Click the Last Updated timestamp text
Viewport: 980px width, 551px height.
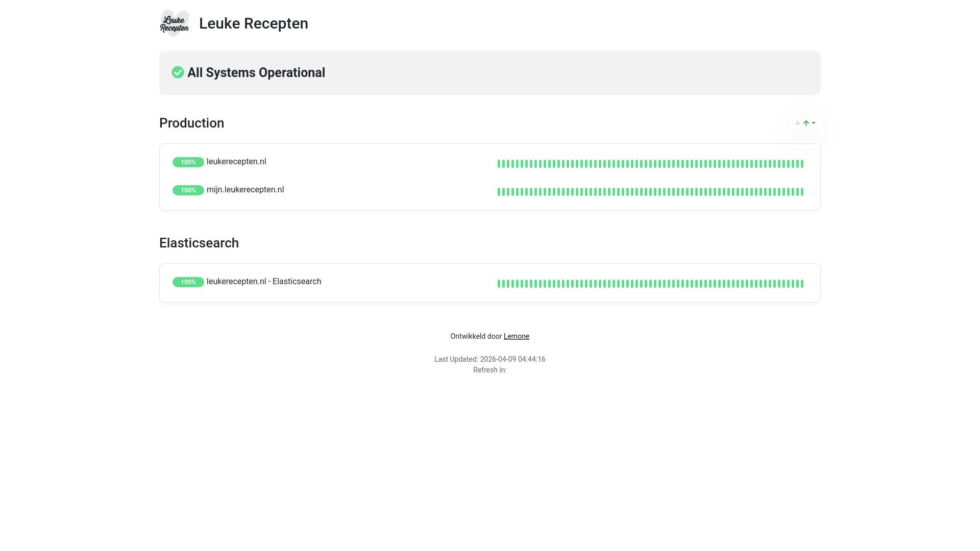[x=490, y=359]
